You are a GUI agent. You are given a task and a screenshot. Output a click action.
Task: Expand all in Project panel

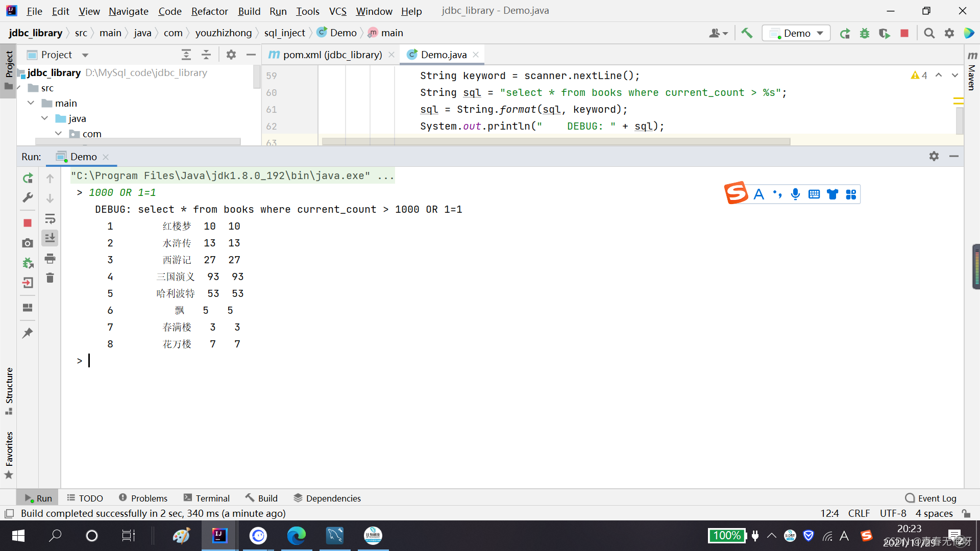point(186,55)
